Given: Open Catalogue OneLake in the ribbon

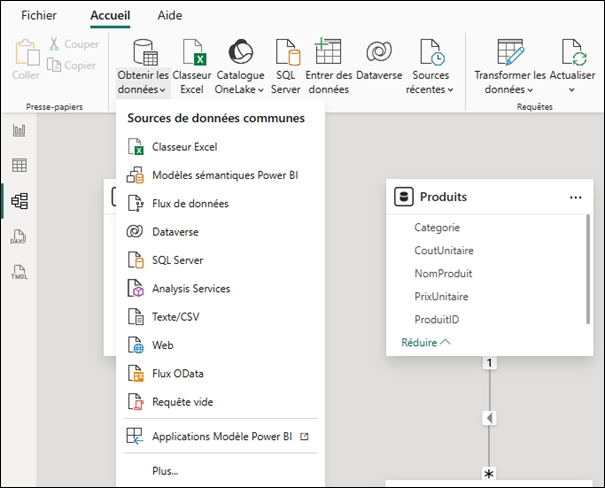Looking at the screenshot, I should click(240, 66).
